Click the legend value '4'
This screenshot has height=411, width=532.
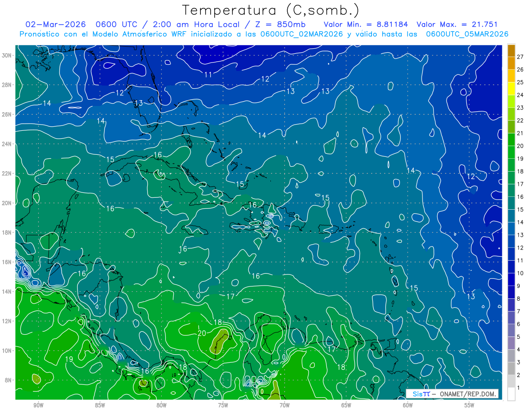click(519, 350)
